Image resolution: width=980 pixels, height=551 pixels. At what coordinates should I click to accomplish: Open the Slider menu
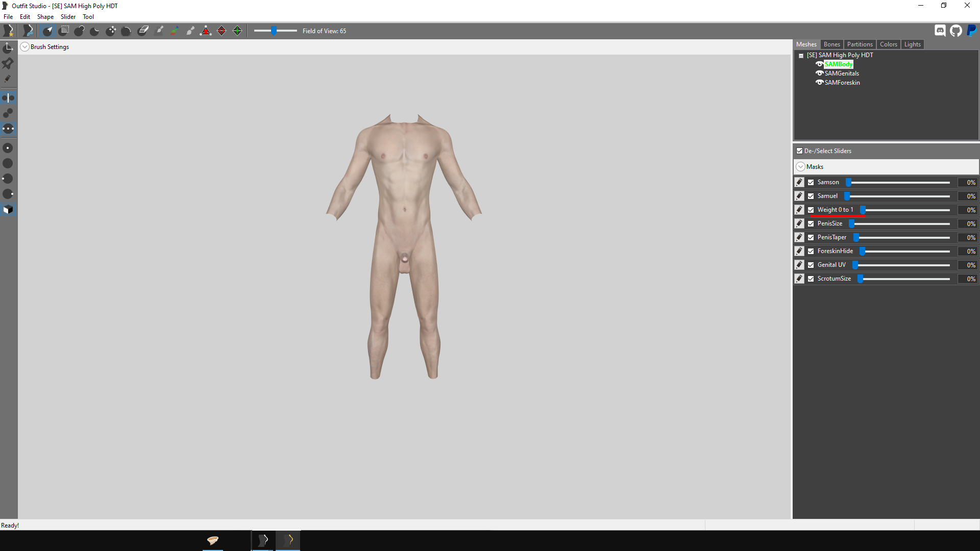(x=68, y=17)
